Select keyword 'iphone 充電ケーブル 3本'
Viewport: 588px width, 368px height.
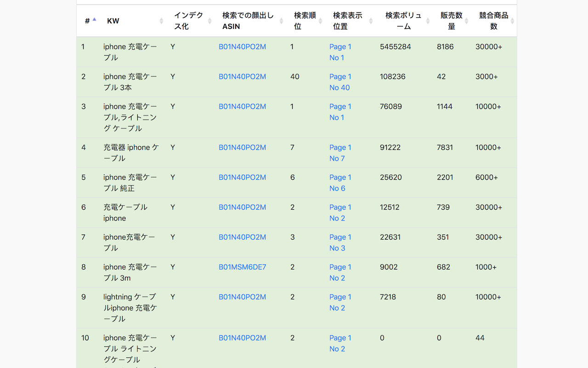(x=130, y=82)
